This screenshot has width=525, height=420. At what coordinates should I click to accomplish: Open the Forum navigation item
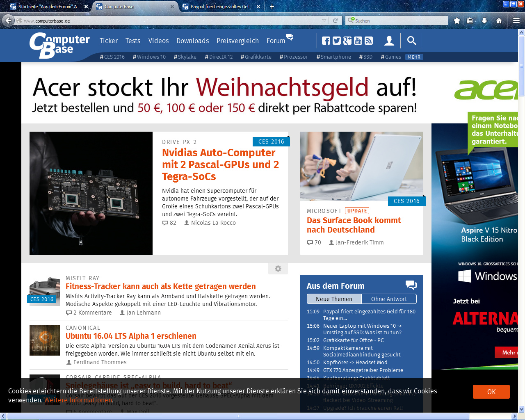276,41
